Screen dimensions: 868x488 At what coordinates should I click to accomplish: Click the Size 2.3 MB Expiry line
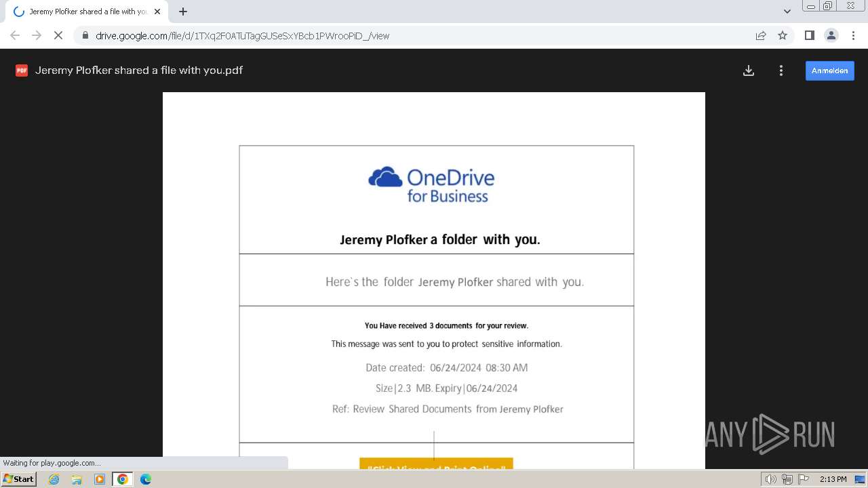[x=446, y=388]
